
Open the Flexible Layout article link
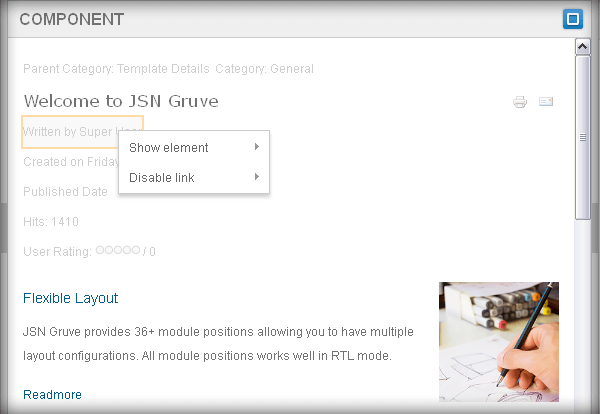(x=70, y=298)
